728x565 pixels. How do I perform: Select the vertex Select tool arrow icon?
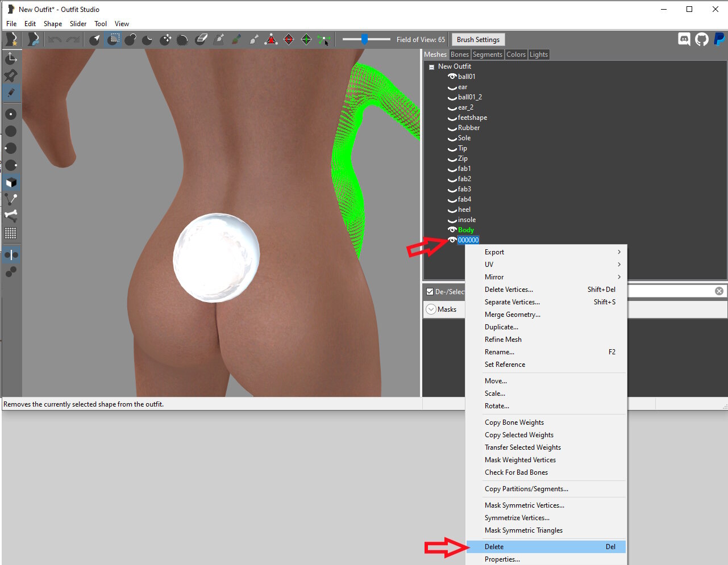coord(95,39)
